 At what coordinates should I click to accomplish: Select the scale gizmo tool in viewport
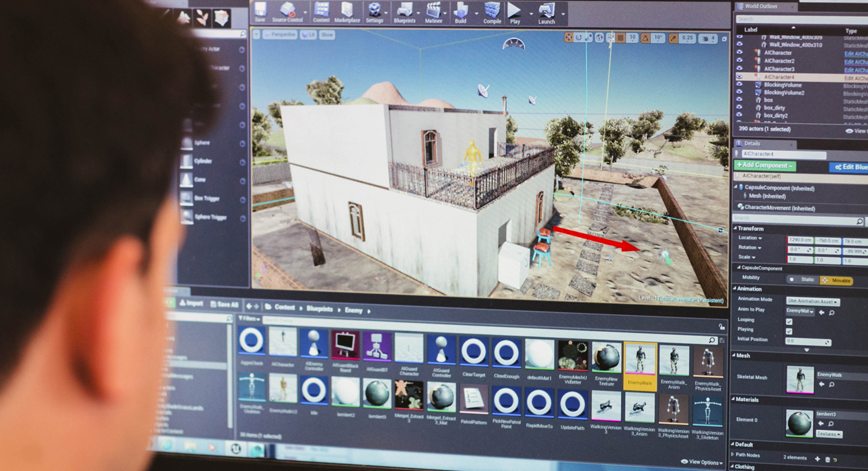(589, 38)
